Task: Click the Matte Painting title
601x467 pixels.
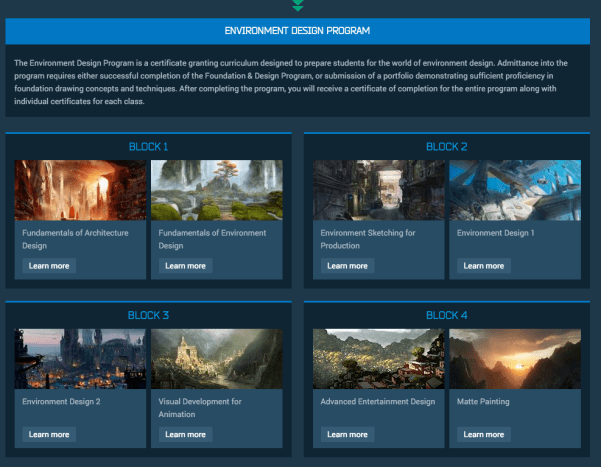Action: (x=483, y=401)
